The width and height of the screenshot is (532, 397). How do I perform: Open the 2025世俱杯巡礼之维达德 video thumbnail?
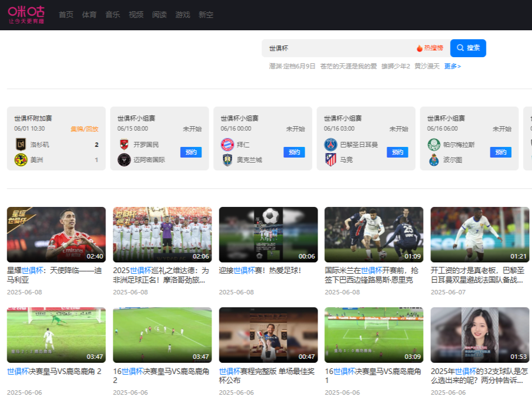[162, 234]
